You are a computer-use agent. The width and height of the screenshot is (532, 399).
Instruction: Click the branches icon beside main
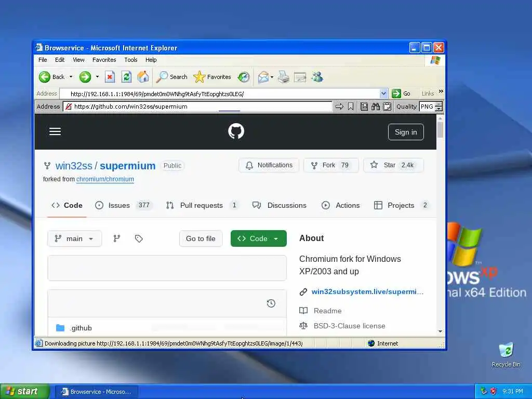pos(117,238)
